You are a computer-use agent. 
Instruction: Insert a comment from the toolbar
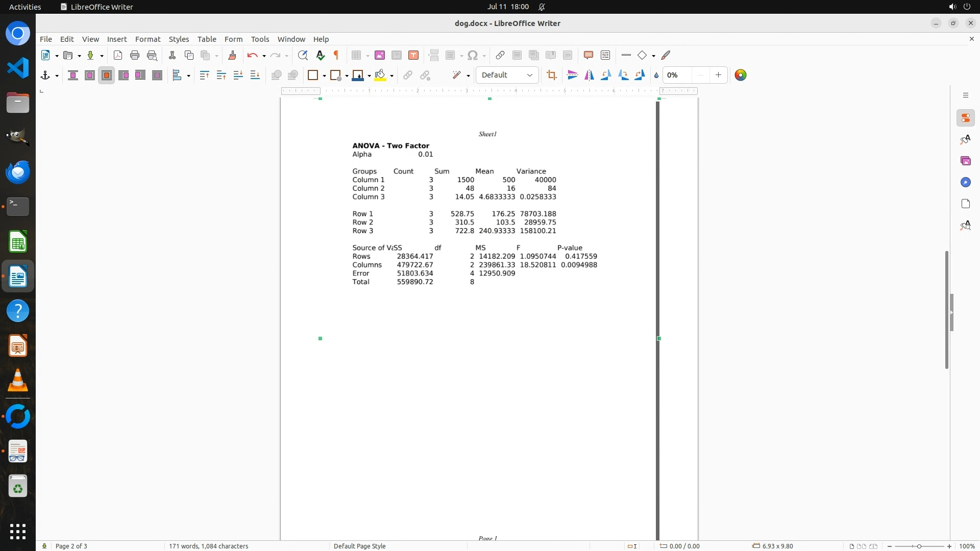(588, 55)
